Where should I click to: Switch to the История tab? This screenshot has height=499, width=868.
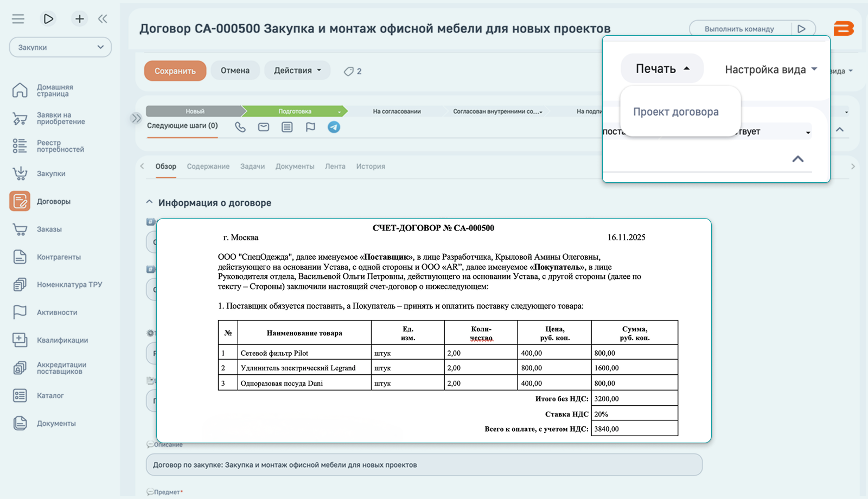point(371,166)
